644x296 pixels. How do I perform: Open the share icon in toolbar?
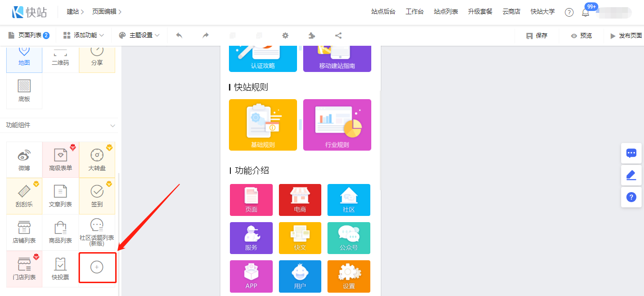coord(338,35)
